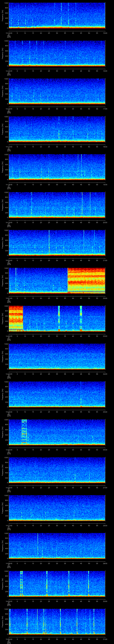The height and width of the screenshot is (644, 114).
Task: Click the 14:26:00 start time label
Action: point(9,487)
